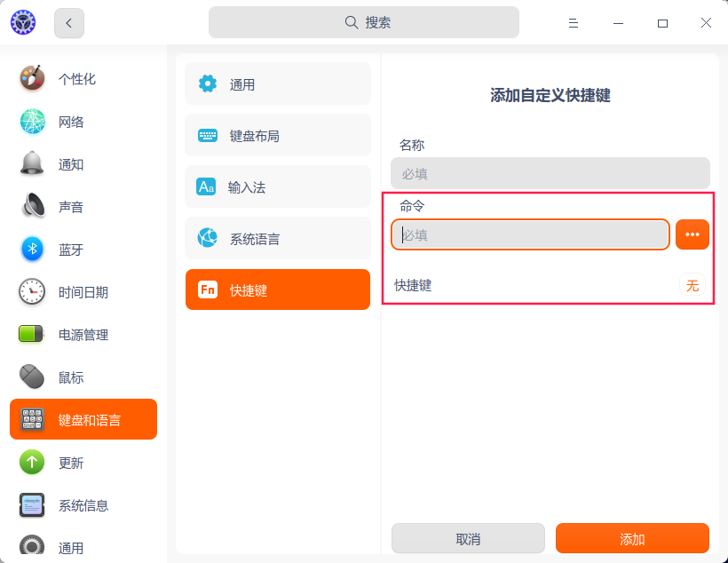Open the 个性化 personalization icon
728x563 pixels.
[32, 78]
